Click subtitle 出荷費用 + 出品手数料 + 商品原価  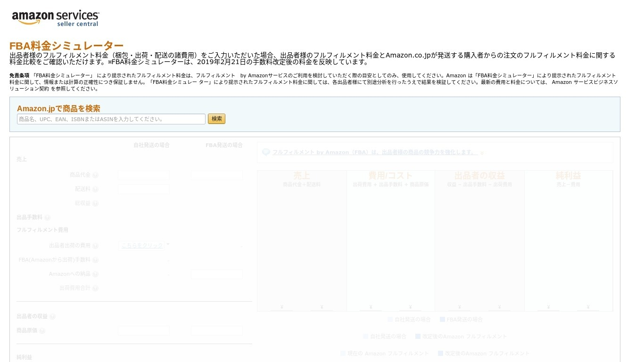click(390, 185)
